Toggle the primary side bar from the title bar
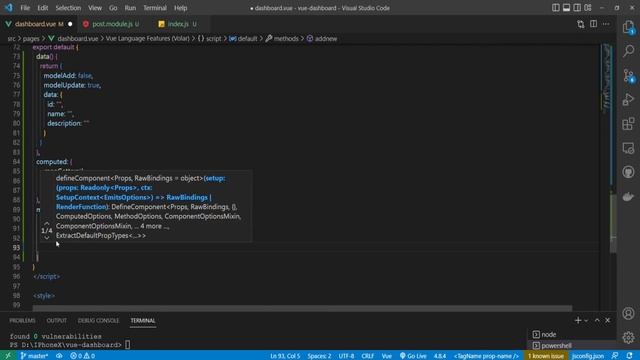This screenshot has width=640, height=360. point(556,8)
